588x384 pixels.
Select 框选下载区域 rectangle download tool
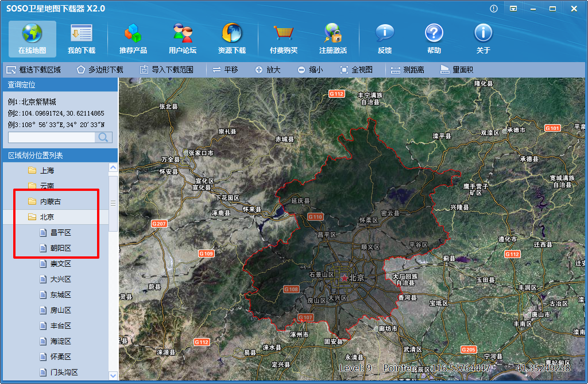coord(34,70)
